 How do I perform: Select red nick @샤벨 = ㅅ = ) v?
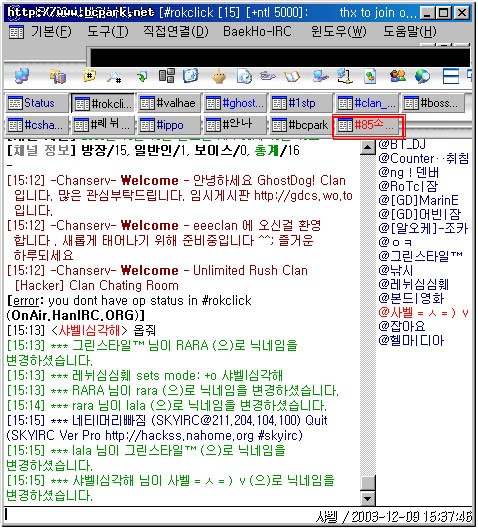click(424, 312)
